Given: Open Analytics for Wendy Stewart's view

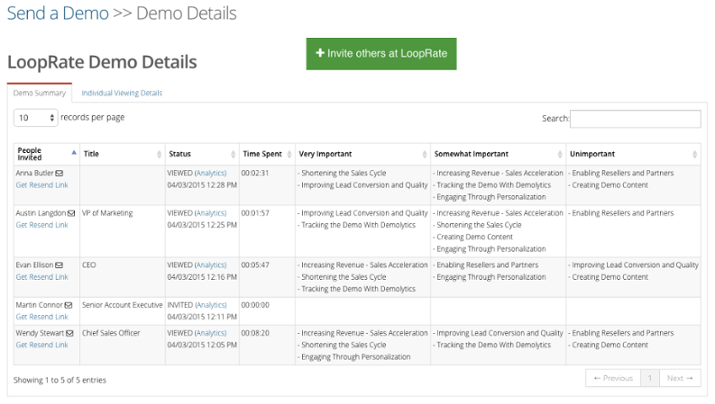Looking at the screenshot, I should point(211,333).
